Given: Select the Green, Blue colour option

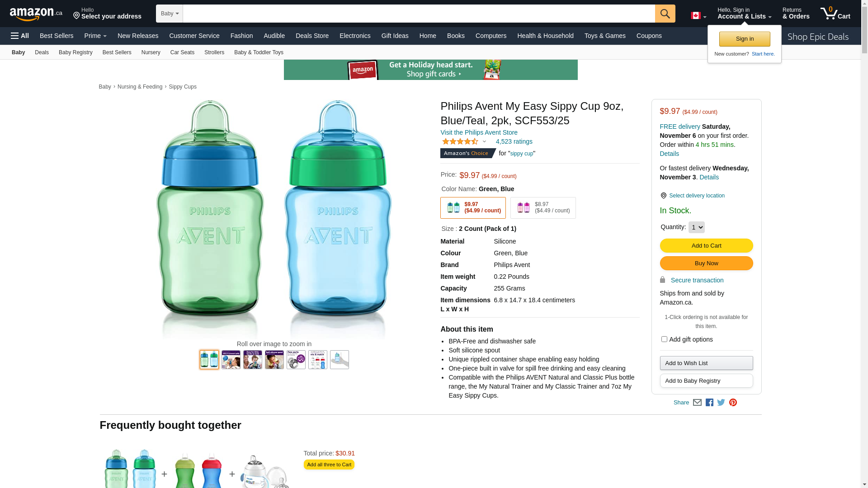Looking at the screenshot, I should click(x=473, y=208).
